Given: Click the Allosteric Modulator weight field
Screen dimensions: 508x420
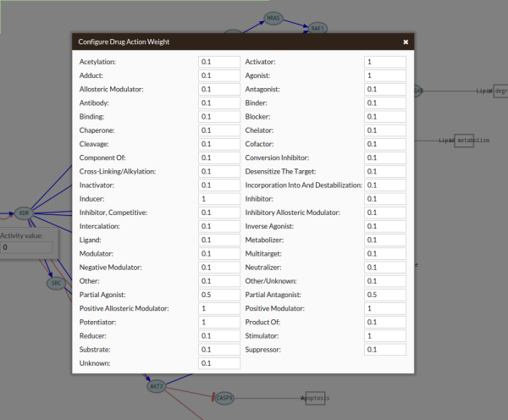Looking at the screenshot, I should click(219, 89).
